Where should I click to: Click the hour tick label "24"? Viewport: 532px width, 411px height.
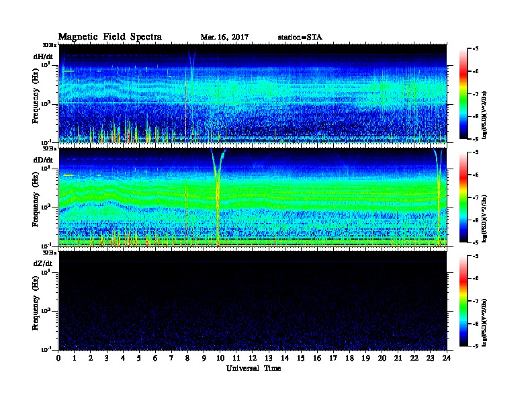(x=447, y=358)
